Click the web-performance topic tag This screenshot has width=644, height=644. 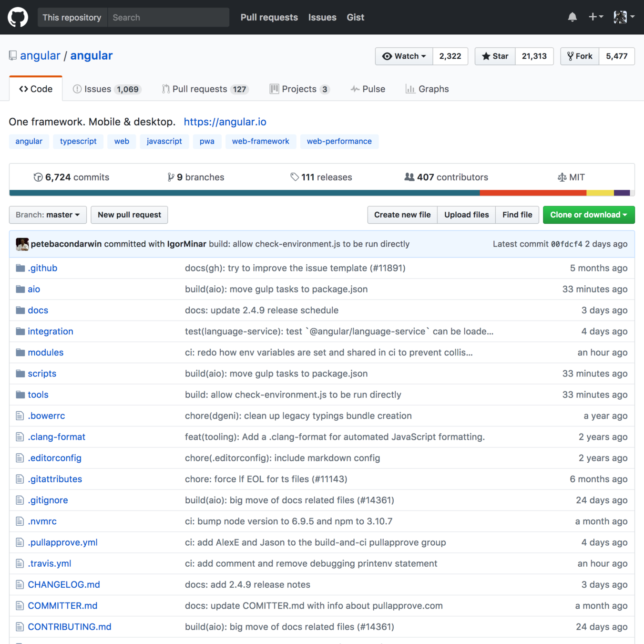[339, 141]
